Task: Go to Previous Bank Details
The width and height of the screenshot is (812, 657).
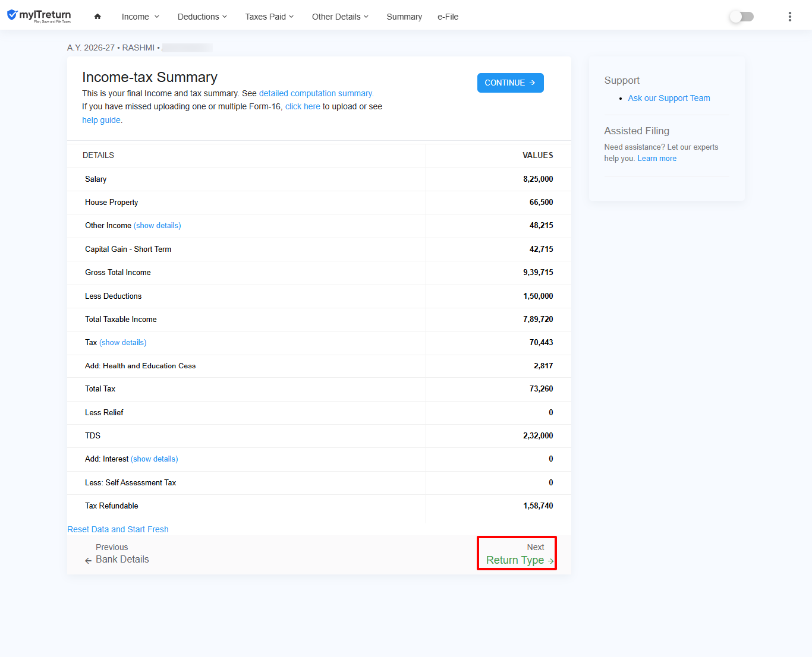Action: (x=117, y=554)
